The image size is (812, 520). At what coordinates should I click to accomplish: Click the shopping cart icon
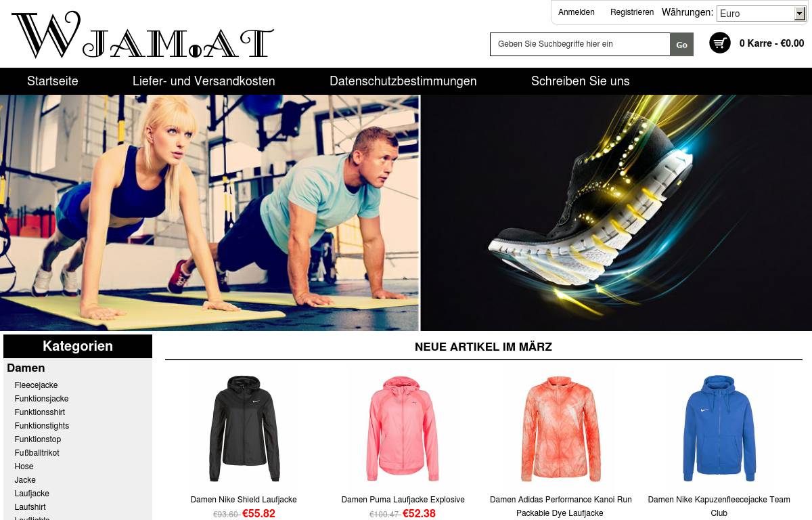tap(720, 43)
